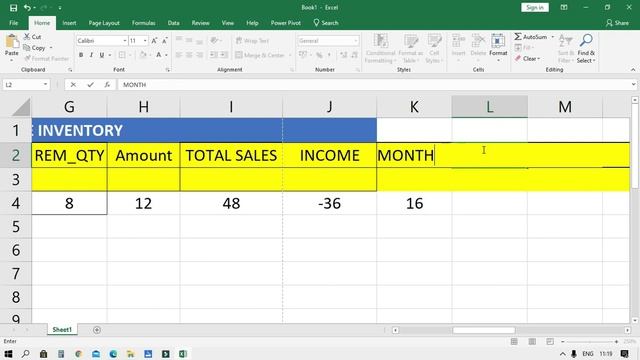Click the Excel icon in the taskbar

pyautogui.click(x=183, y=353)
